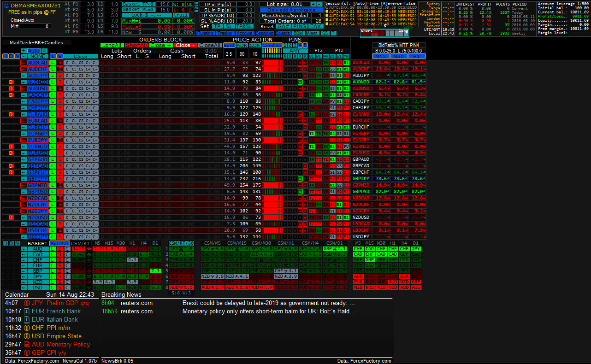Click the orange D alert icon in AUDNZD row
The height and width of the screenshot is (364, 591).
(x=11, y=82)
